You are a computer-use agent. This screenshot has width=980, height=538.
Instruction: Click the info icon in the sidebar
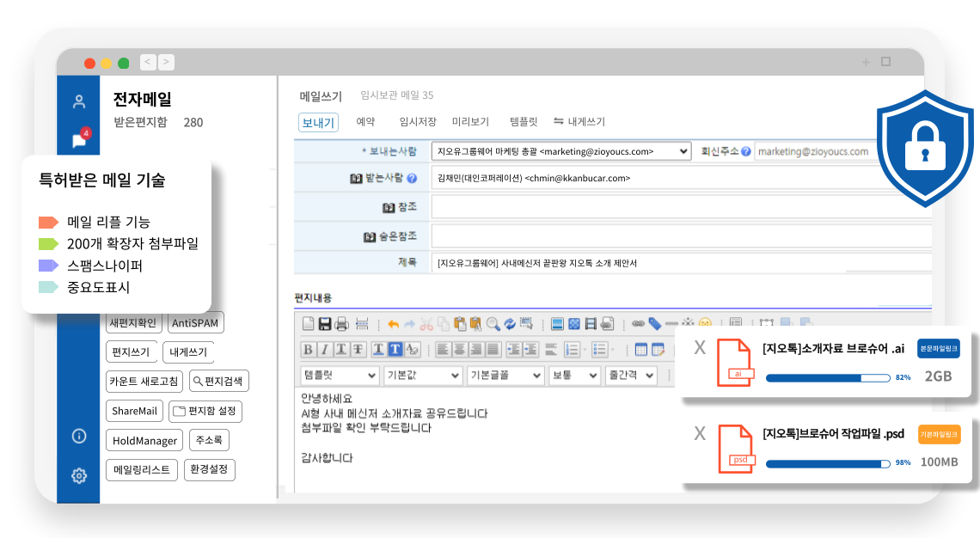click(x=79, y=436)
